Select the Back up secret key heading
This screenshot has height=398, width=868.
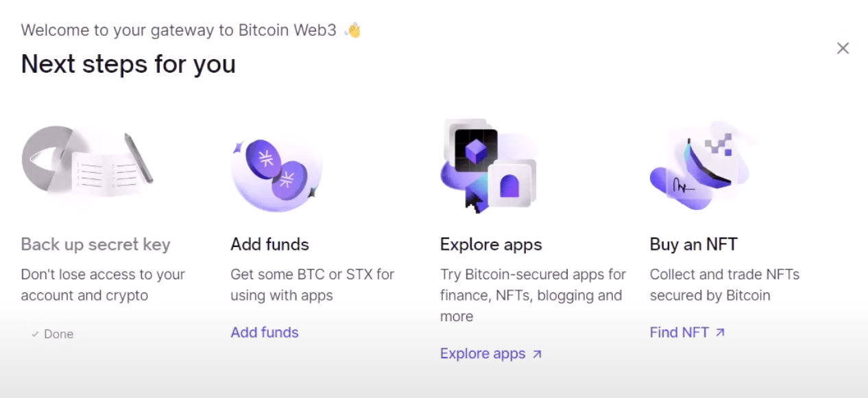95,244
